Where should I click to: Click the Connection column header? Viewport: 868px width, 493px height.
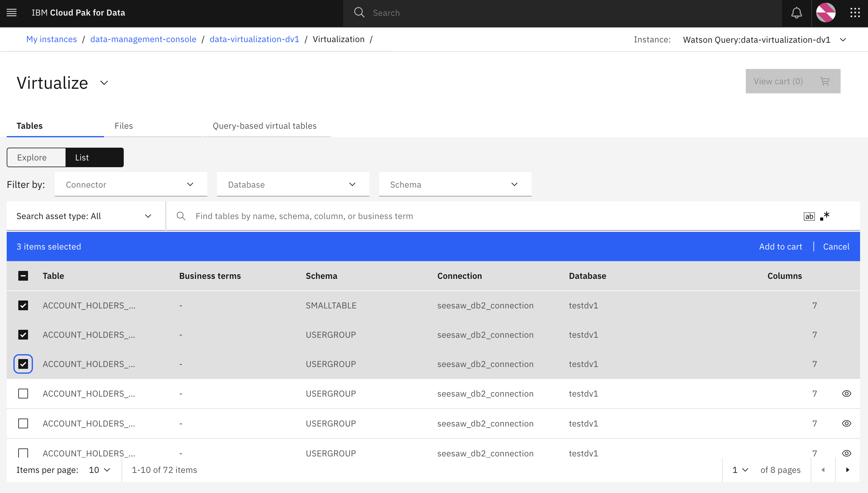point(459,276)
